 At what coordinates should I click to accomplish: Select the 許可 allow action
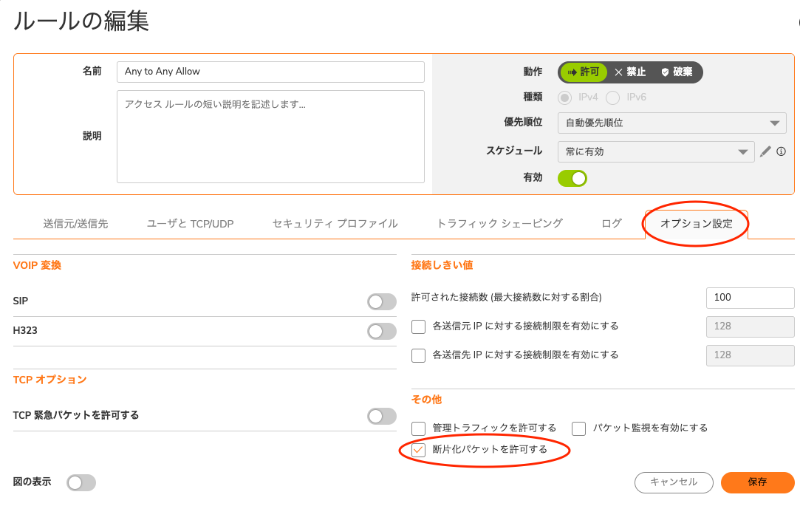(x=583, y=72)
